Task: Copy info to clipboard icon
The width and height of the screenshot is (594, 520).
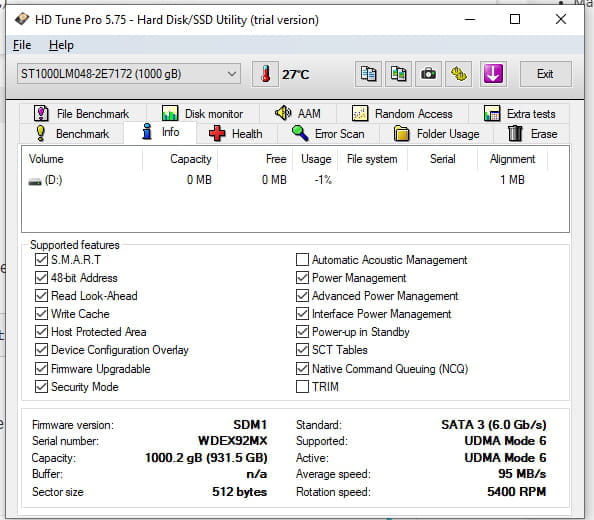Action: (368, 74)
